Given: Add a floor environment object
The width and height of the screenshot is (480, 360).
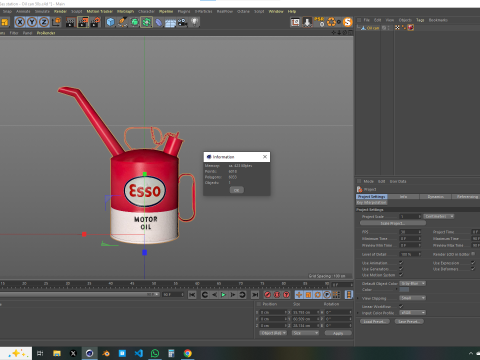Looking at the screenshot, I should click(170, 22).
